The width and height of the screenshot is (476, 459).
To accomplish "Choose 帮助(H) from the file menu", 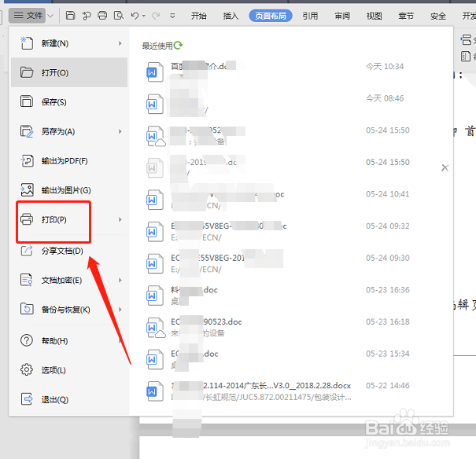I will 69,341.
